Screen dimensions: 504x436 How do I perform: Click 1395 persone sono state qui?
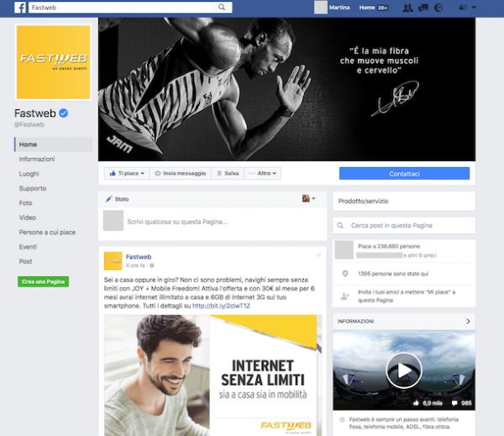click(393, 274)
